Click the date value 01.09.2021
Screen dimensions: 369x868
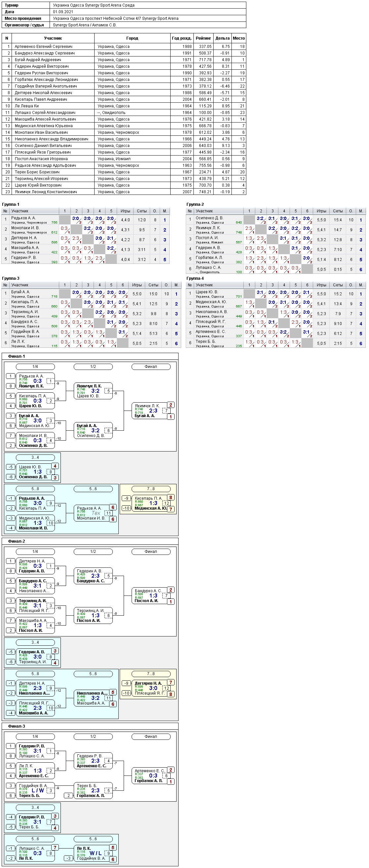tap(63, 12)
